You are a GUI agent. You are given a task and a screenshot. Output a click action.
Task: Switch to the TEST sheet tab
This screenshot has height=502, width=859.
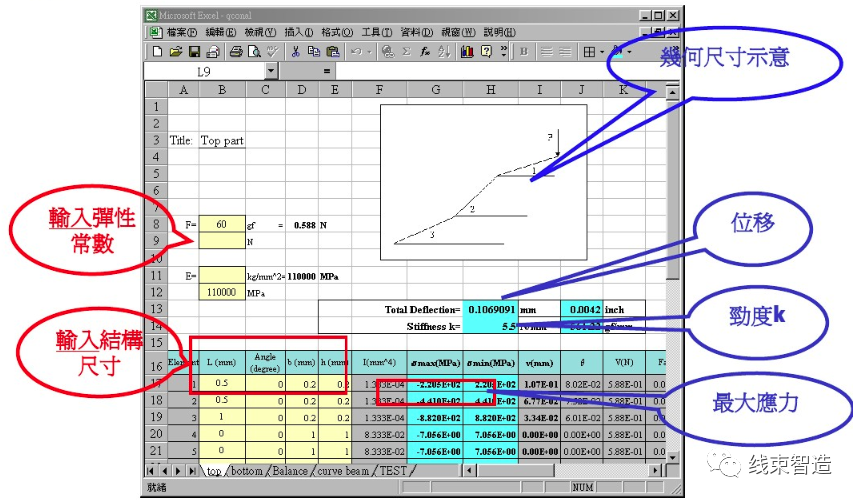click(x=393, y=471)
